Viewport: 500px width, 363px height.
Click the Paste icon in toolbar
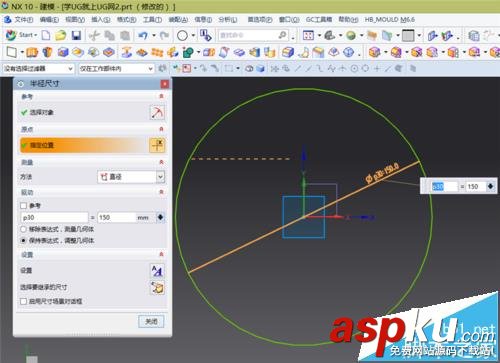point(125,35)
